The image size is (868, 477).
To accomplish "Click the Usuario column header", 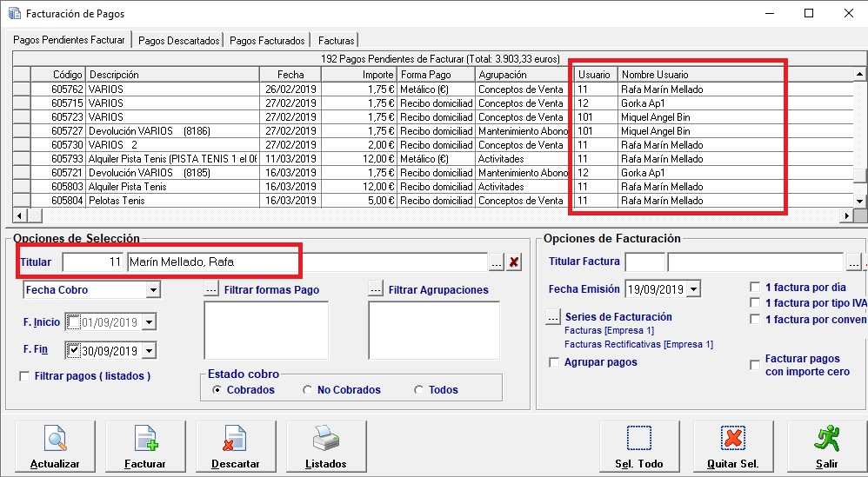I will pyautogui.click(x=596, y=75).
